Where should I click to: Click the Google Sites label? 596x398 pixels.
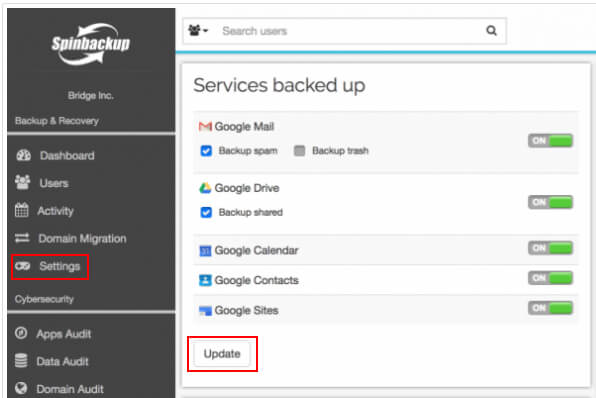point(246,311)
